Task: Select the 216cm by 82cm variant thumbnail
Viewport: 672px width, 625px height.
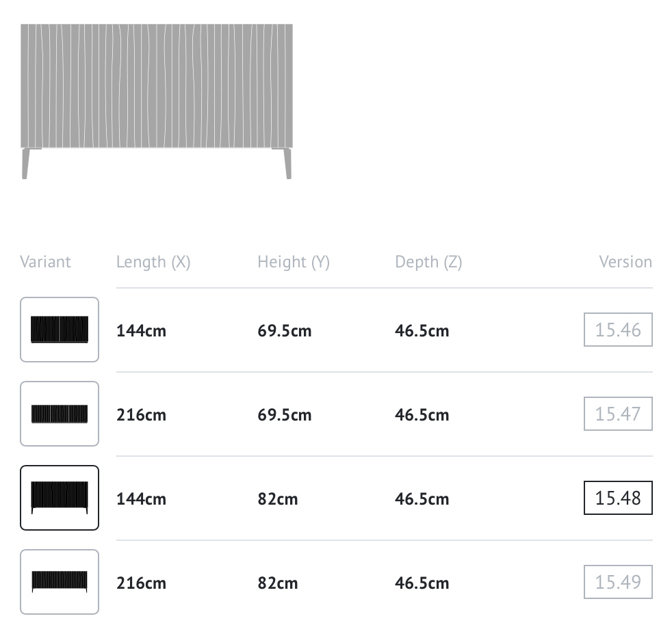Action: [x=60, y=582]
